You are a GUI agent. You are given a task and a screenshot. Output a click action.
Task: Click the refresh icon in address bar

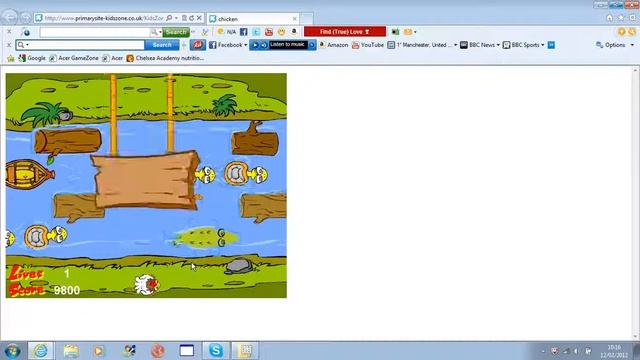191,18
